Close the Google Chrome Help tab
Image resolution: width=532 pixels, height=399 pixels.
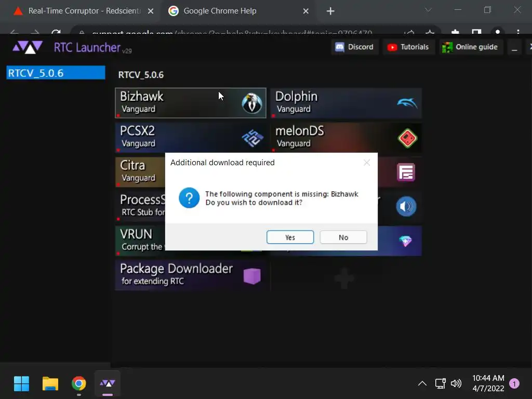pyautogui.click(x=305, y=11)
